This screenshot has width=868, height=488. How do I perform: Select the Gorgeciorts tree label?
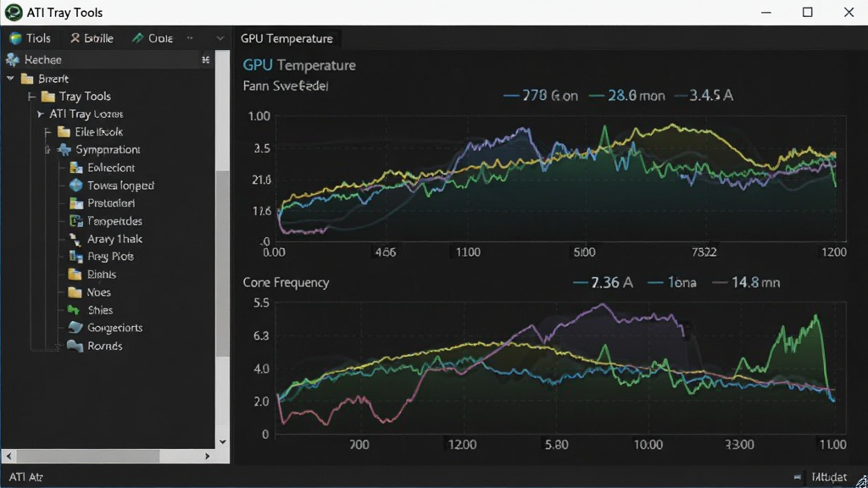tap(114, 328)
